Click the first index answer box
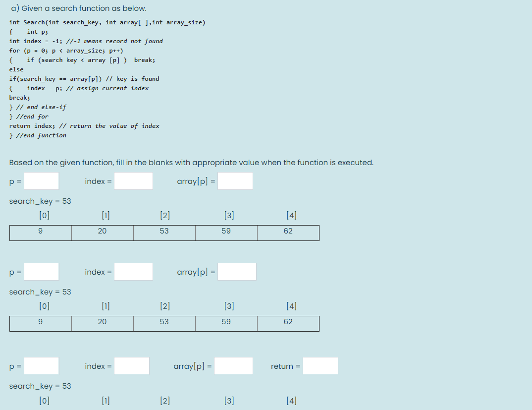The width and height of the screenshot is (532, 410). (132, 180)
